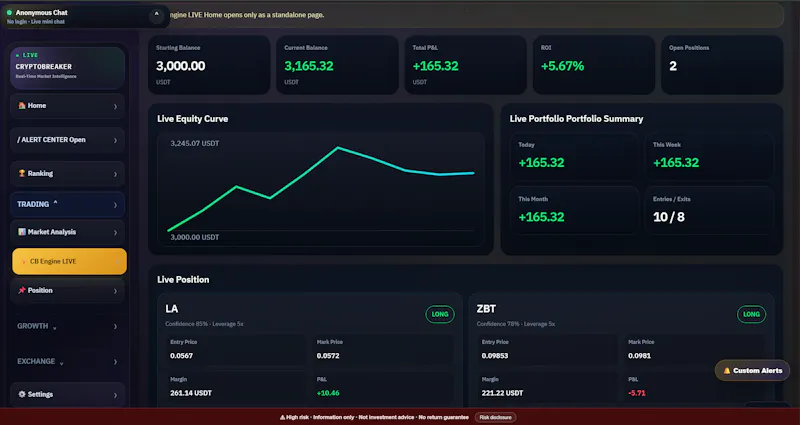Click ZBT P&L value -5.71
800x425 pixels.
coord(637,393)
